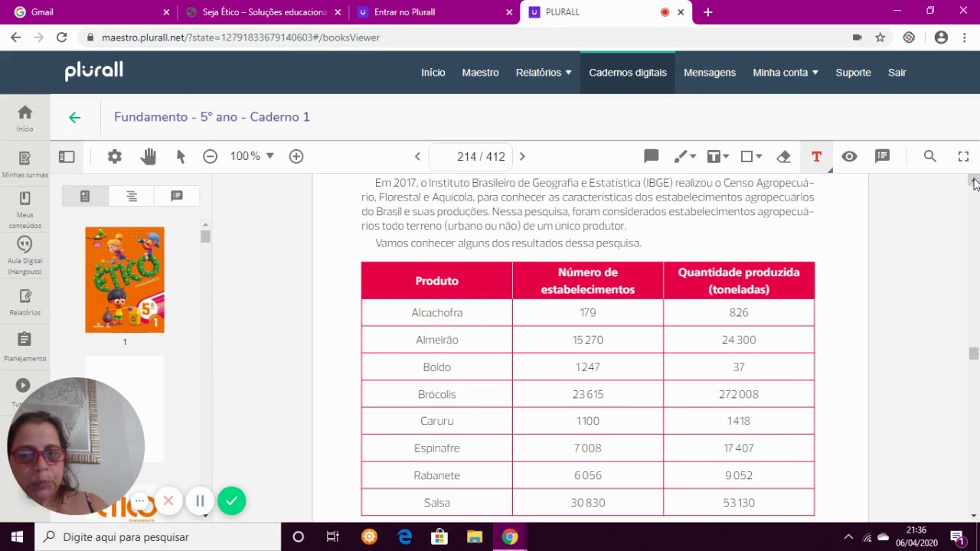Open the Mensagens menu item
The height and width of the screenshot is (551, 980).
click(x=710, y=73)
